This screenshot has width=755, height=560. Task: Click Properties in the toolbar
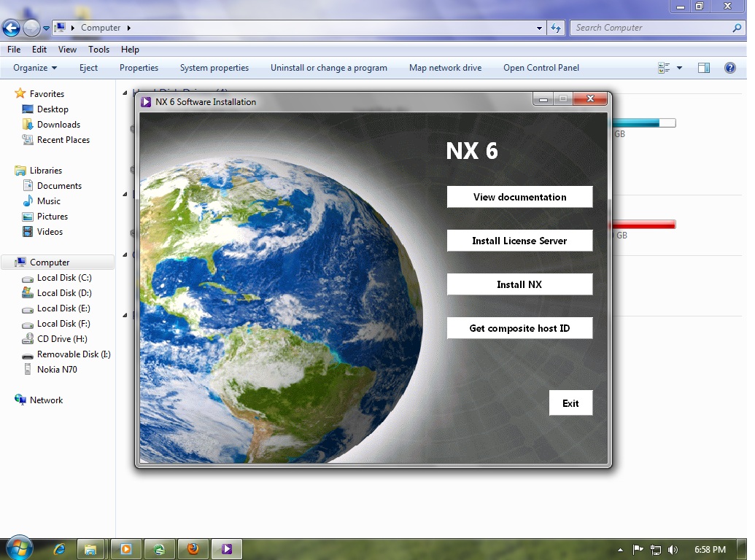pos(139,68)
